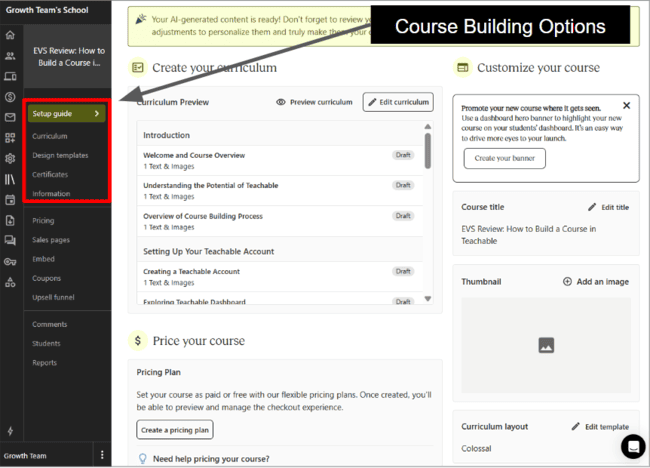This screenshot has height=468, width=650.
Task: Open the three-dot menu beside Growth Team
Action: [x=102, y=455]
